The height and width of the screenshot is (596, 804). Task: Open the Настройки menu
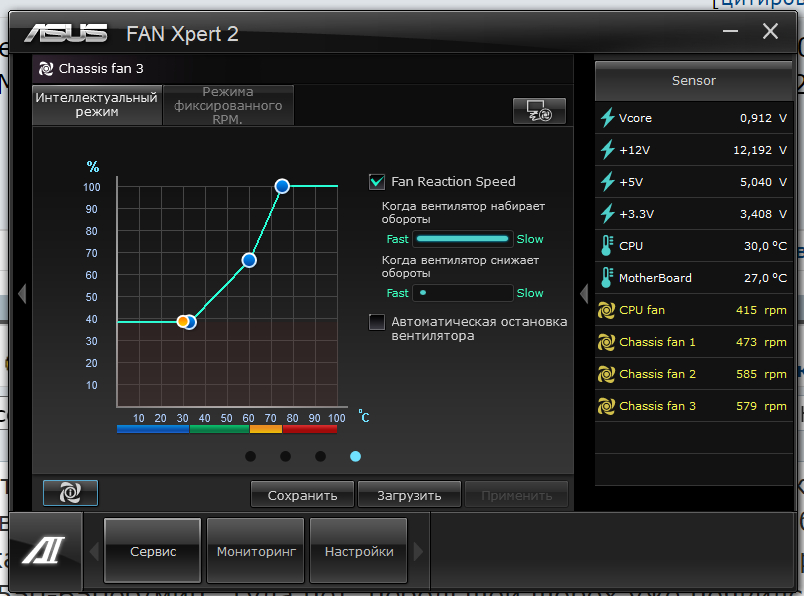tap(359, 551)
